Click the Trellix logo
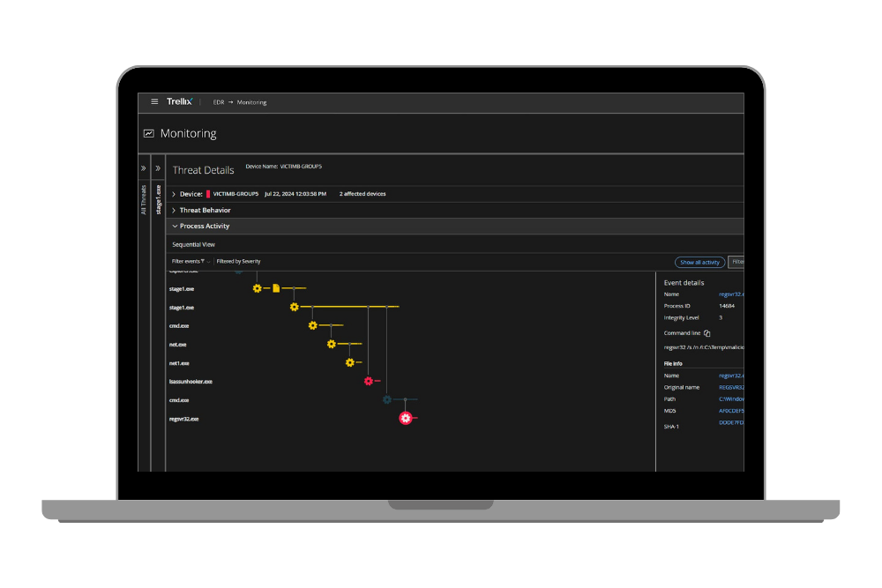The image size is (882, 588). [x=179, y=101]
